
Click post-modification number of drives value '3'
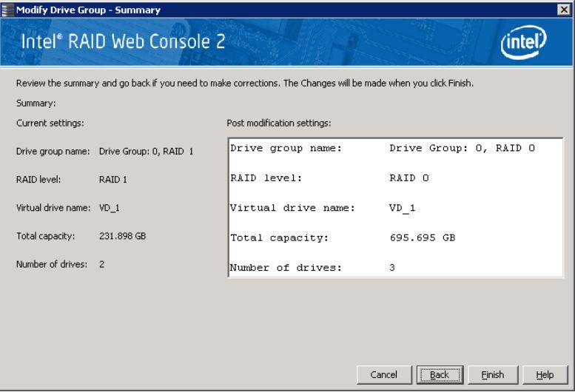point(392,268)
